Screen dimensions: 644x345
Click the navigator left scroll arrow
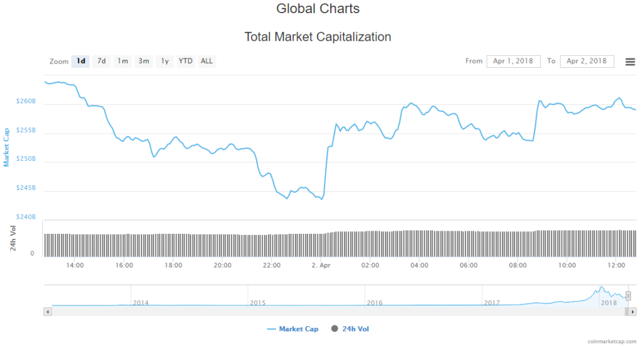click(47, 312)
